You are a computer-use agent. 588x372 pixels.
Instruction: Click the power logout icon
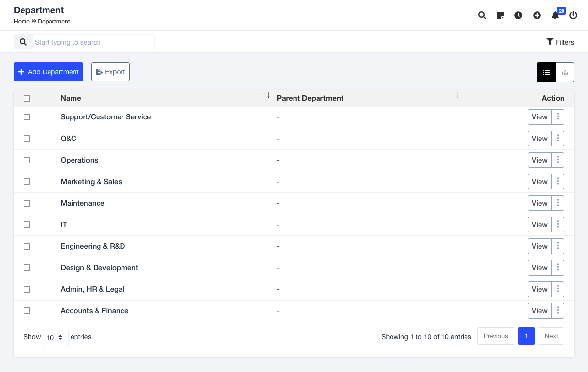[573, 15]
